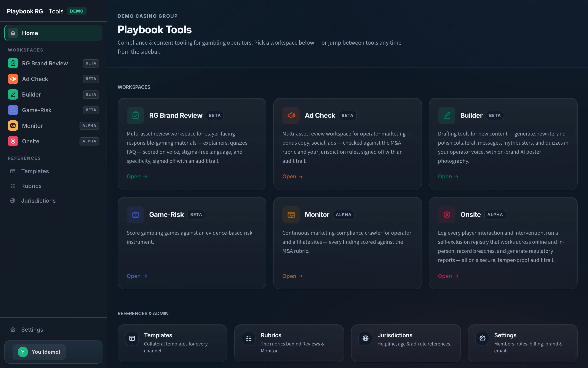The image size is (588, 368).
Task: Open Settings label in the sidebar footer
Action: pos(32,330)
